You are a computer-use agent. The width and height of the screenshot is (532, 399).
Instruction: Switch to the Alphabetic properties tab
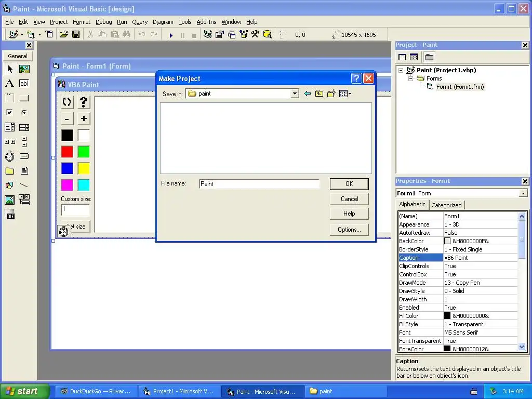(412, 204)
